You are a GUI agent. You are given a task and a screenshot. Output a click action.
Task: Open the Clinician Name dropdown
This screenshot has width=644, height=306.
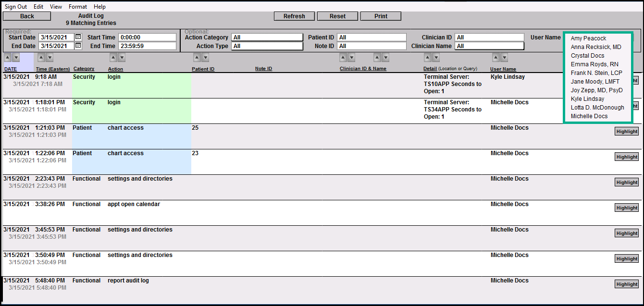[489, 46]
